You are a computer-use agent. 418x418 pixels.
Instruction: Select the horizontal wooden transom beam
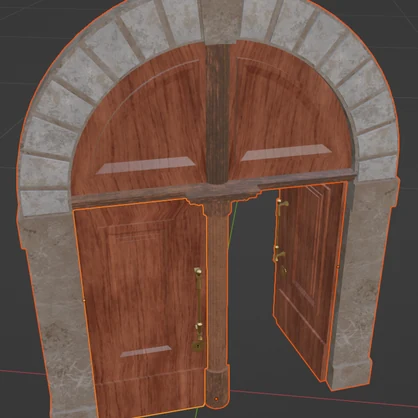pos(213,191)
